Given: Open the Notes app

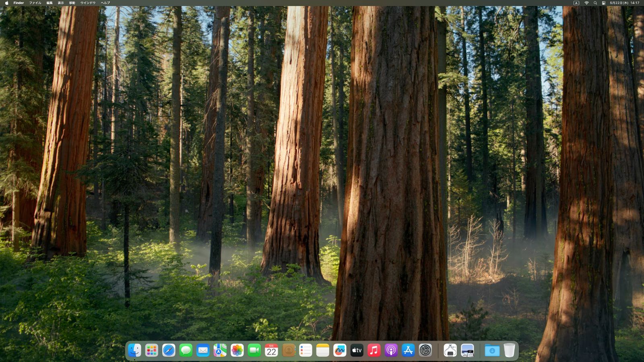Looking at the screenshot, I should [323, 350].
